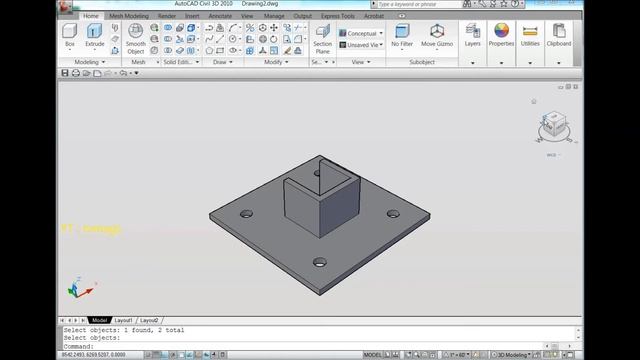Open the Utilities measure panel

pos(530,35)
